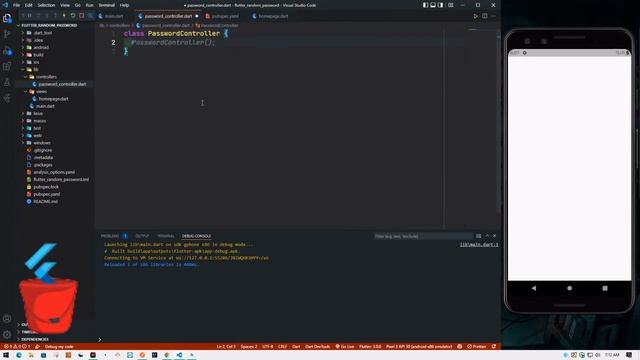
Task: Collapse the views folder
Action: [x=41, y=91]
